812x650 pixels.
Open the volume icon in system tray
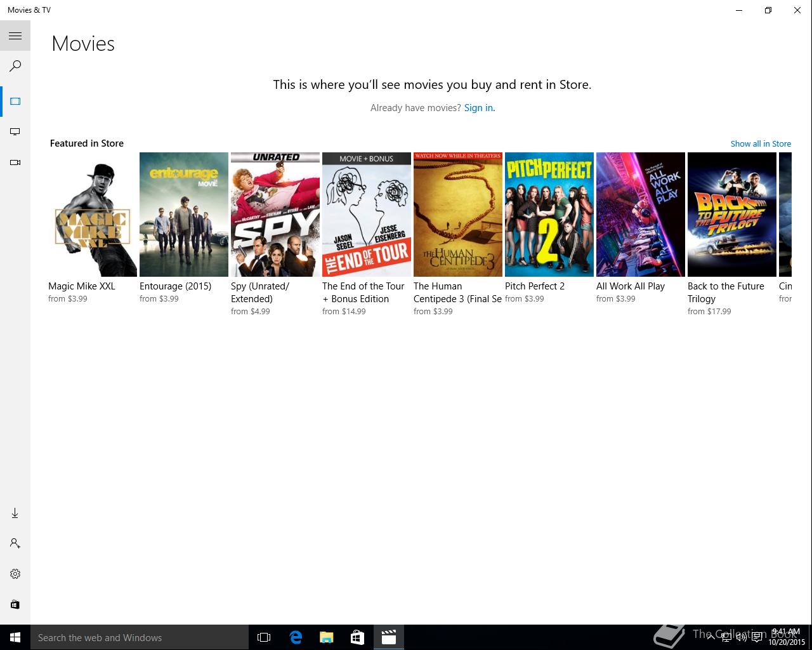[x=741, y=637]
